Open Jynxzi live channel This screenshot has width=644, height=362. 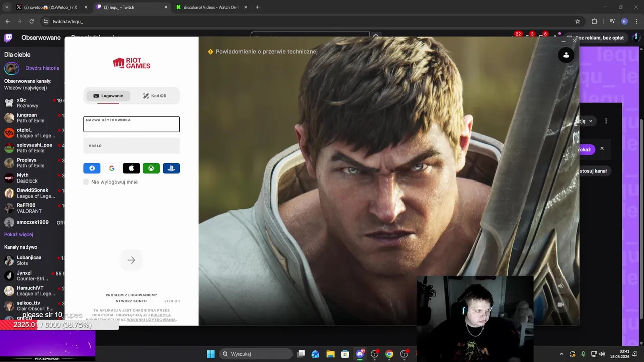tap(33, 276)
